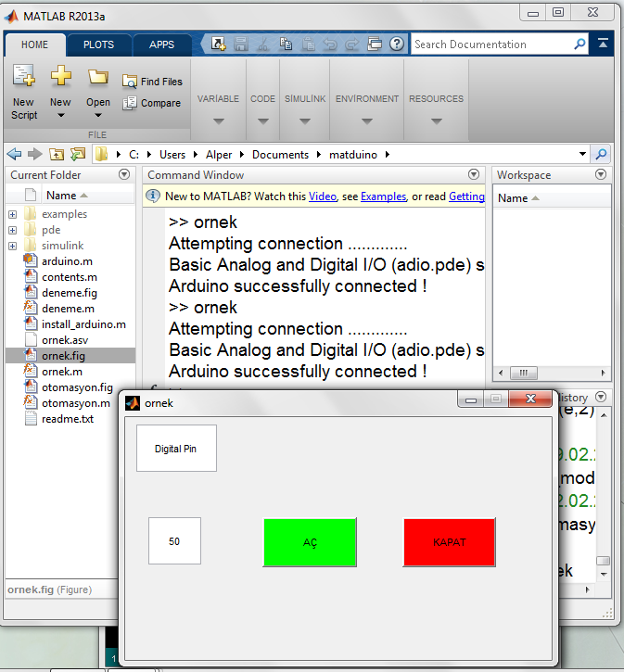Select ornek.asv file
The image size is (624, 672).
tap(65, 340)
